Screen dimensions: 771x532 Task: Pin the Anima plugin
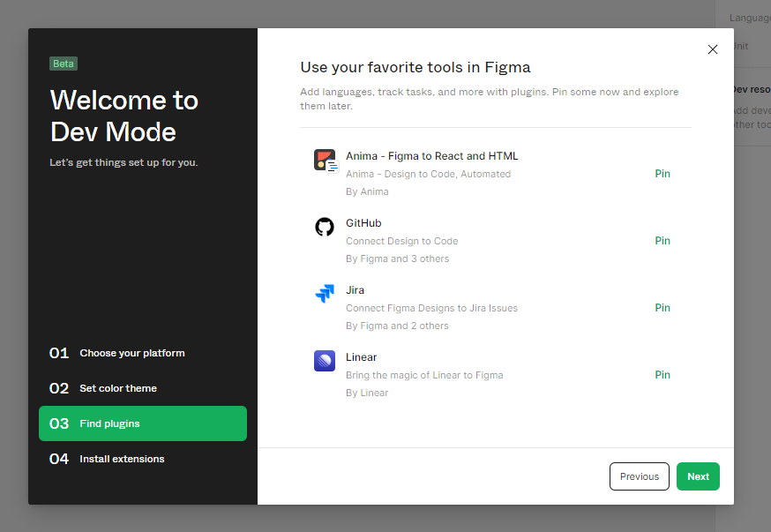click(x=662, y=173)
